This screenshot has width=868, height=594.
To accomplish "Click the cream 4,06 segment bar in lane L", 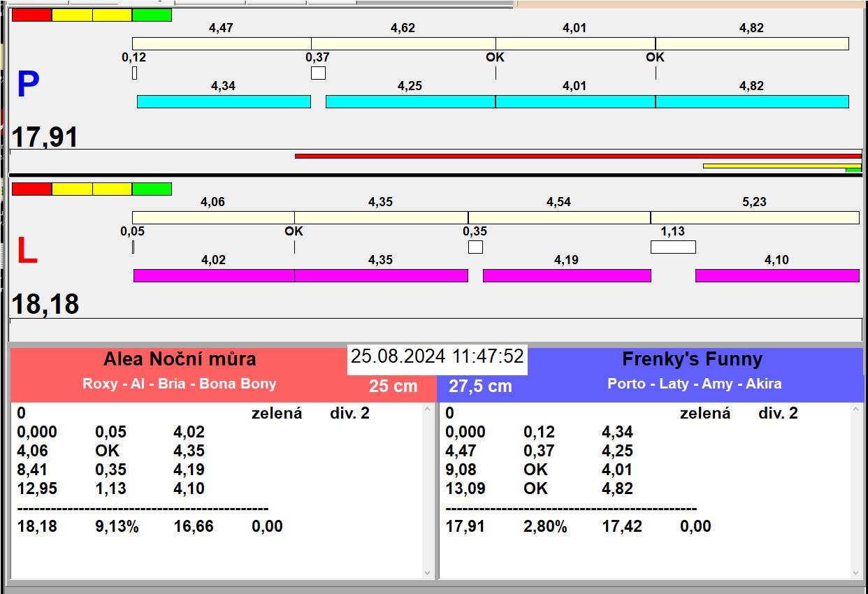I will click(213, 217).
